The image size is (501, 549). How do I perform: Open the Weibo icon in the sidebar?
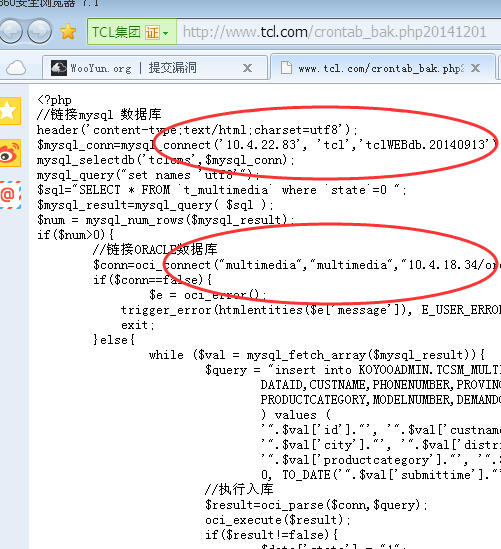[x=10, y=153]
